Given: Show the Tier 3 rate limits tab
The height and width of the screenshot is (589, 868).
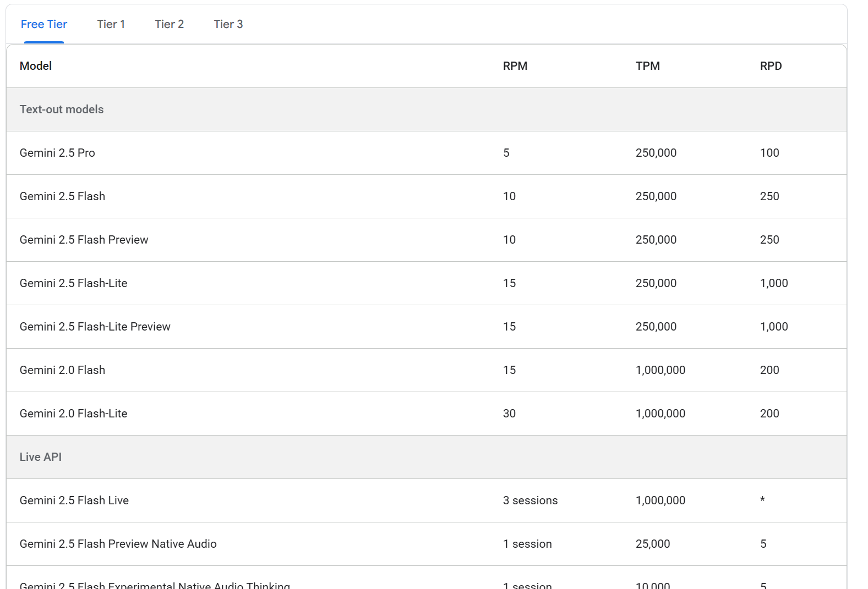Looking at the screenshot, I should tap(228, 24).
